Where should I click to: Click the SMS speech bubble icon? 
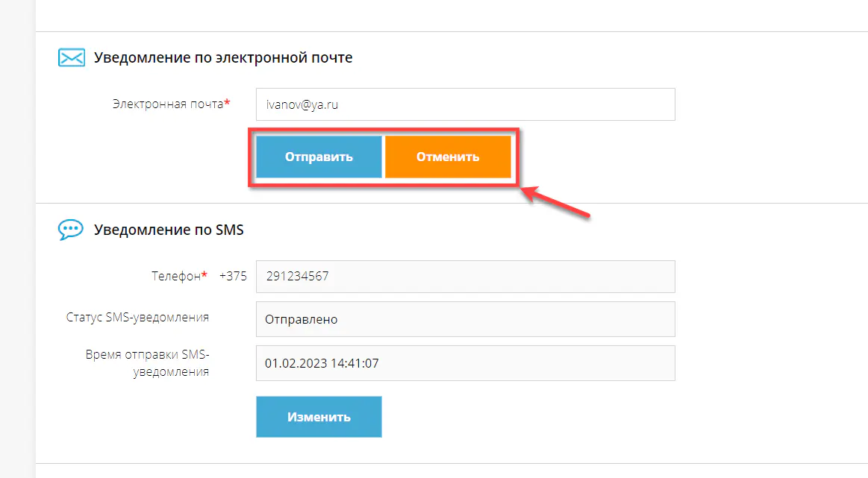click(71, 229)
